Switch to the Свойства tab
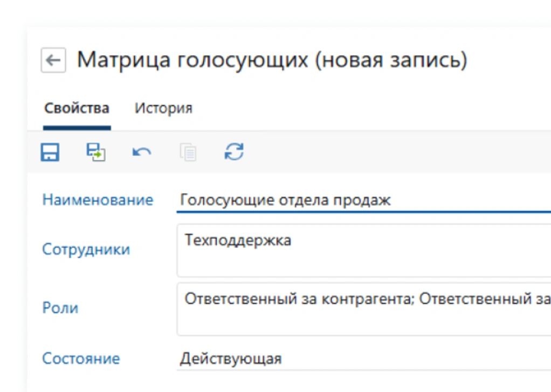 [77, 108]
